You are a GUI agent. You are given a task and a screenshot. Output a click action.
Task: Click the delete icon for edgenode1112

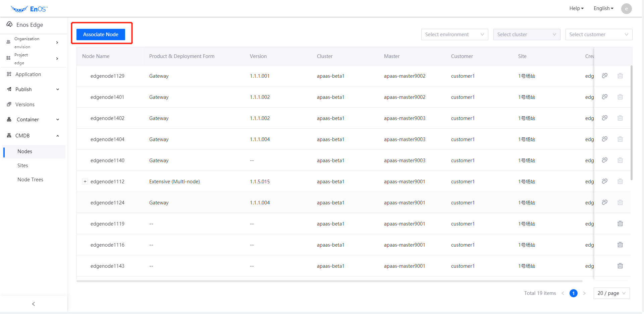click(620, 181)
